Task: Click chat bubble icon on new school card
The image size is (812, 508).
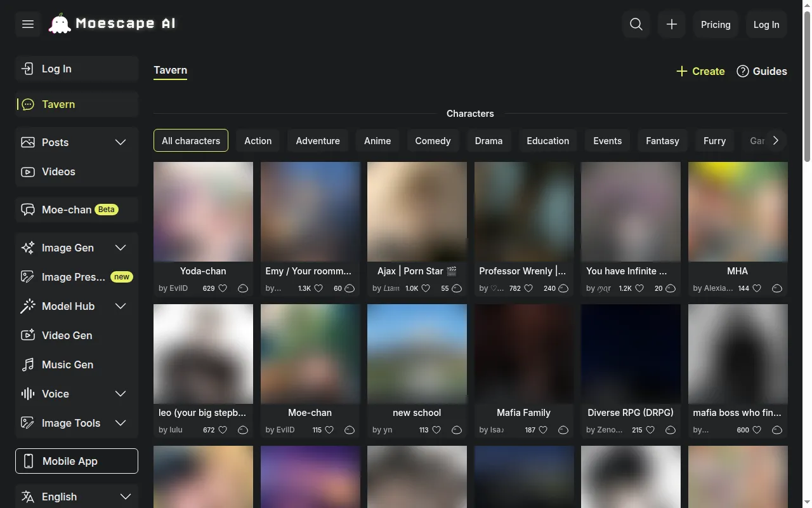Action: point(457,430)
